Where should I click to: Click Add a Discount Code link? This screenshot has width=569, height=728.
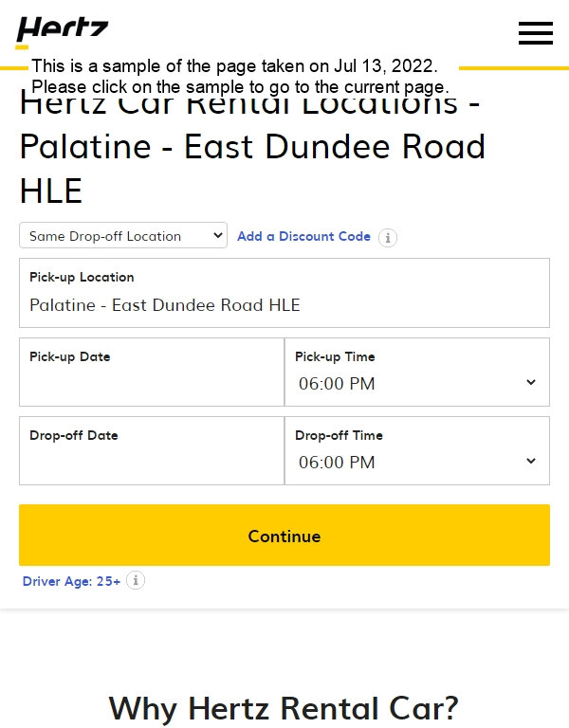click(x=303, y=236)
